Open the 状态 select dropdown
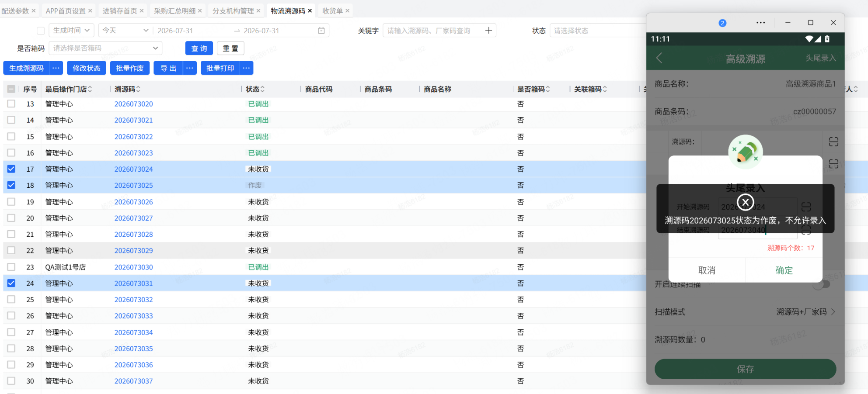Viewport: 868px width, 394px height. click(598, 31)
